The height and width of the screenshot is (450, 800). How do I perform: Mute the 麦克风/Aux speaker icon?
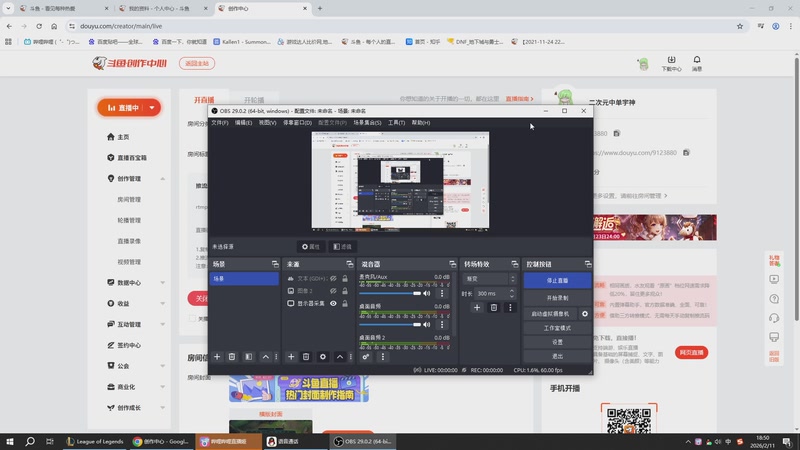(427, 293)
